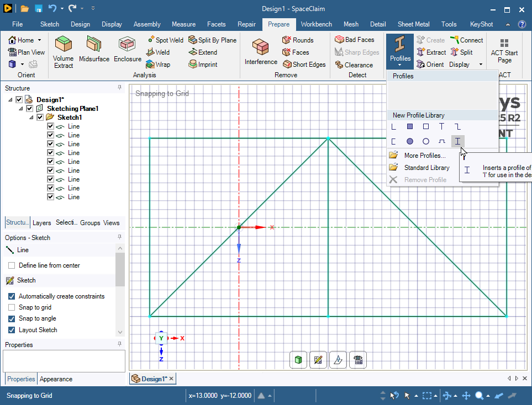Click the Spot Weld tool
The height and width of the screenshot is (405, 532).
point(165,40)
